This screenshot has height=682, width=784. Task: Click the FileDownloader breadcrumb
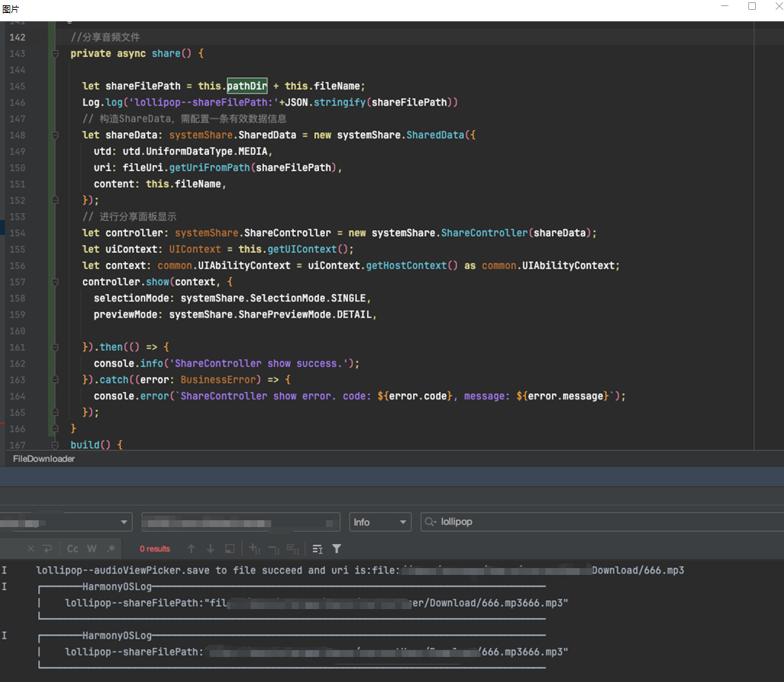point(44,459)
